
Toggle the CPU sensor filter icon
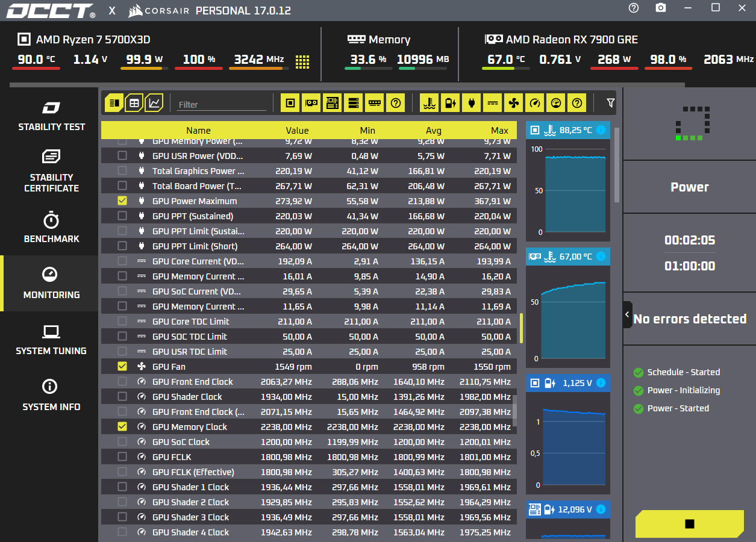click(290, 103)
